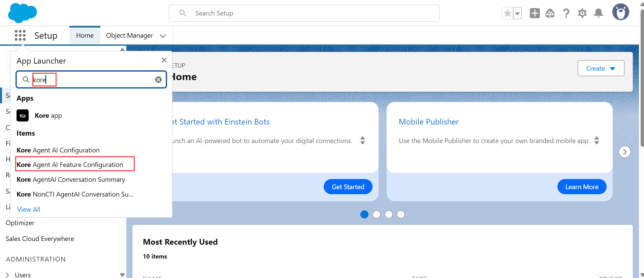
Task: Click the Salesforce cloud logo
Action: click(x=22, y=13)
